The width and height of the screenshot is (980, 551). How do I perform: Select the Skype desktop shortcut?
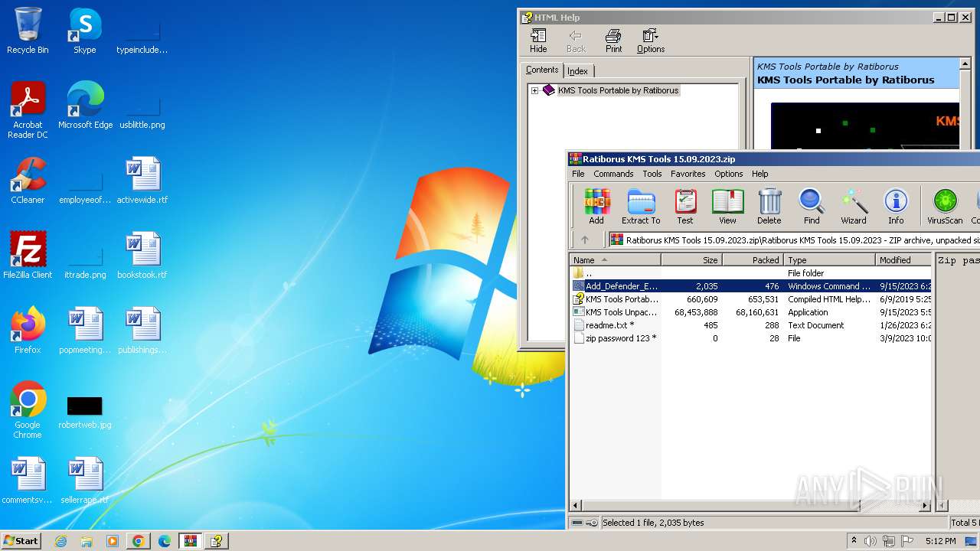[85, 31]
